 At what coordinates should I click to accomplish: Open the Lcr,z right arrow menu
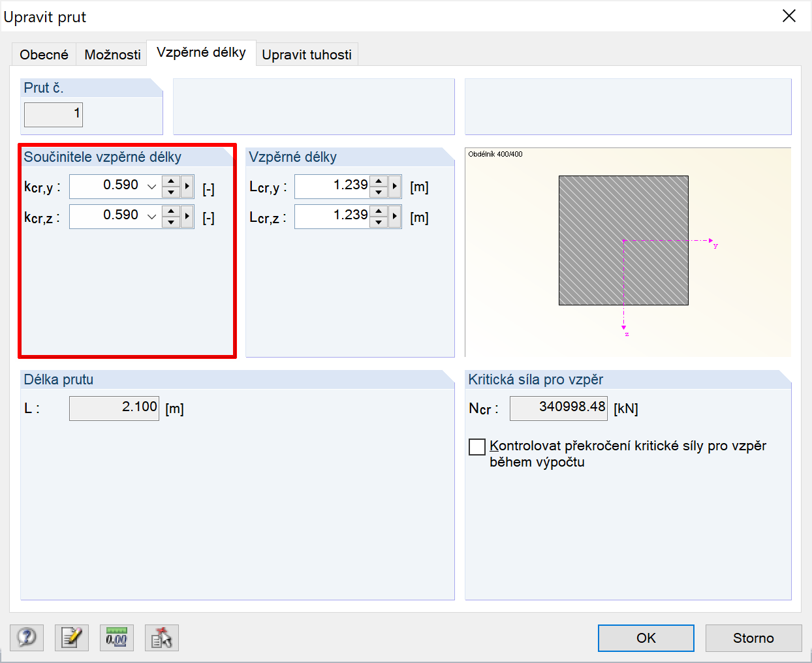point(395,217)
